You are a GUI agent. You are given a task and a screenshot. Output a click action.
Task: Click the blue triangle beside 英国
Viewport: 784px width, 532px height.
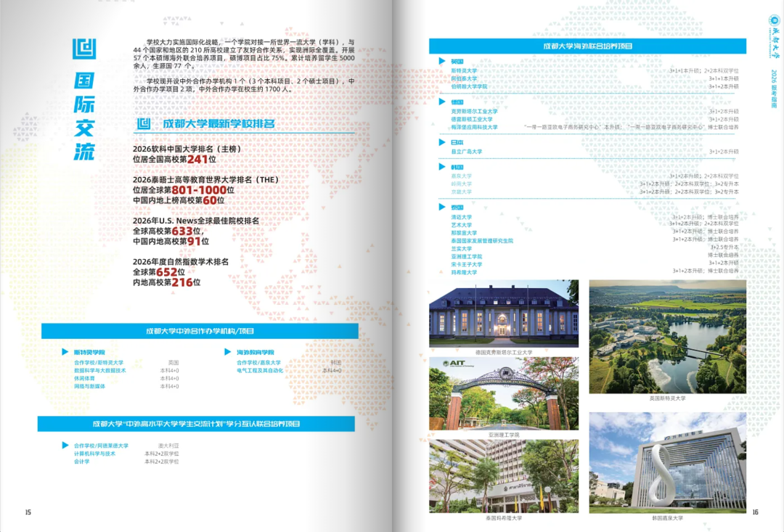coord(442,61)
